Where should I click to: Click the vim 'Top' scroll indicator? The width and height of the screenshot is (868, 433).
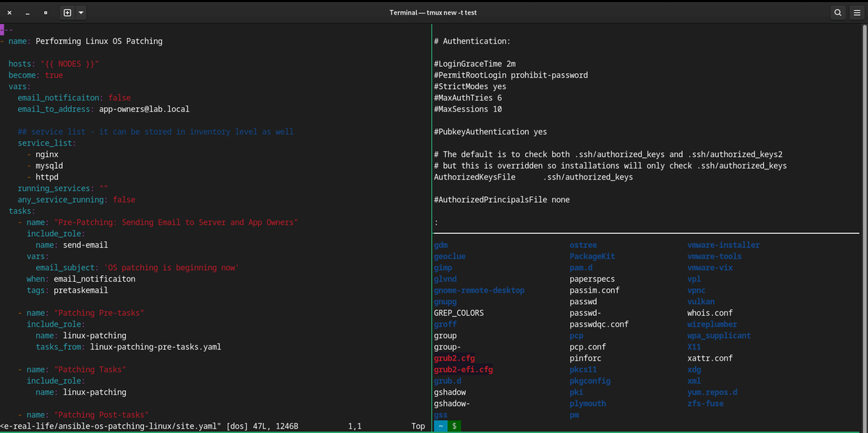pyautogui.click(x=418, y=426)
